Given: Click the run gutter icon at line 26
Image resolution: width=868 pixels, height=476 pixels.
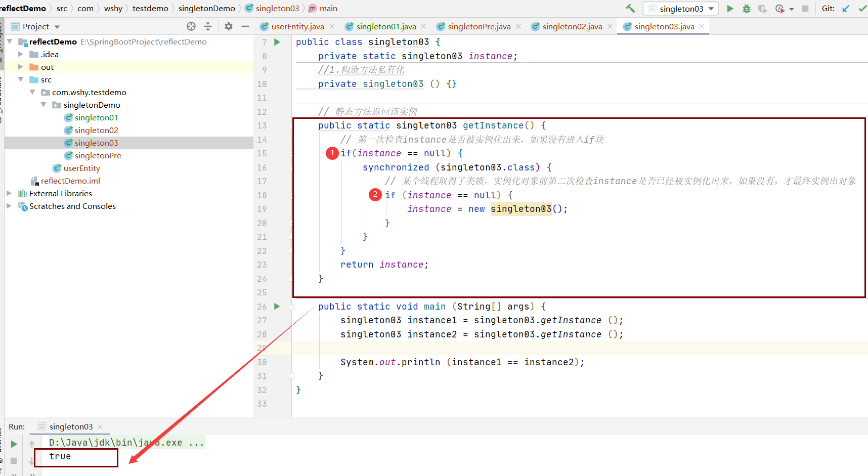Looking at the screenshot, I should point(277,306).
